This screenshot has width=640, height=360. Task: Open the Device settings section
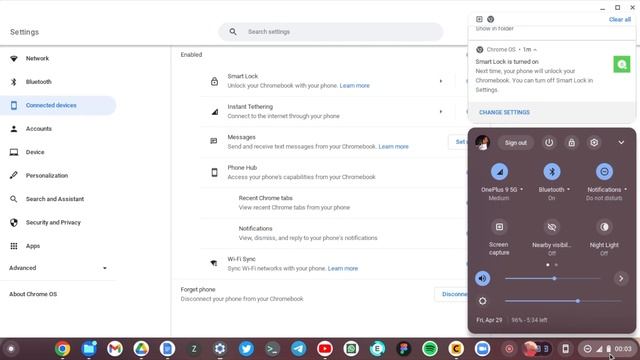point(35,152)
